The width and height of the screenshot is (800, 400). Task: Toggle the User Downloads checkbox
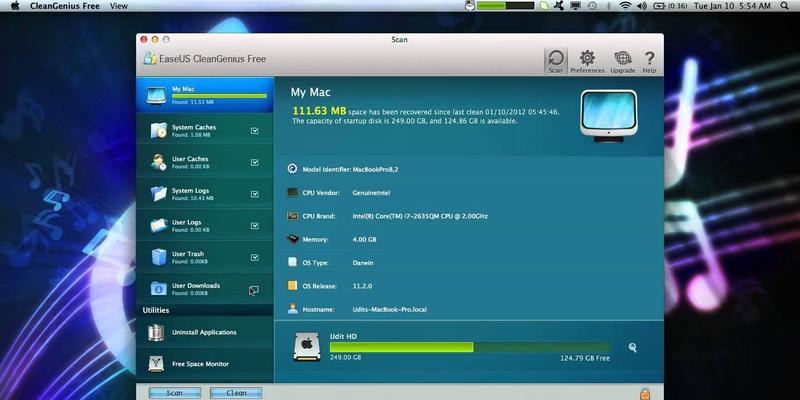coord(255,289)
